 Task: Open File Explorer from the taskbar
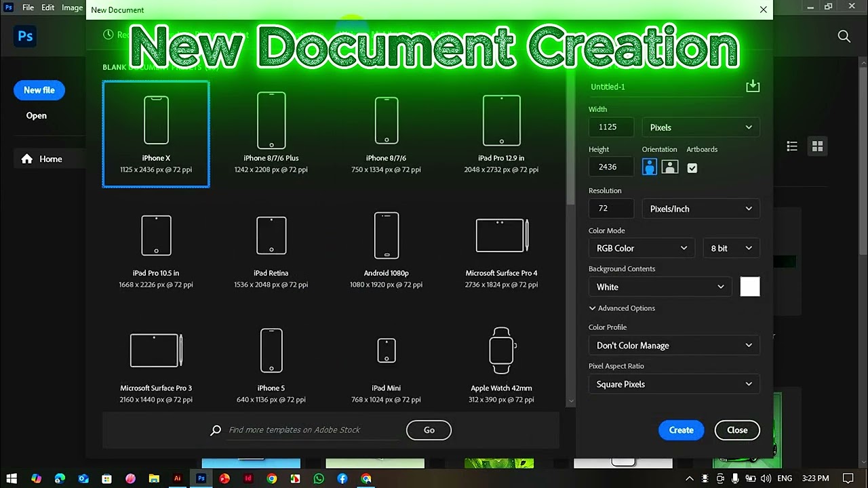coord(154,479)
